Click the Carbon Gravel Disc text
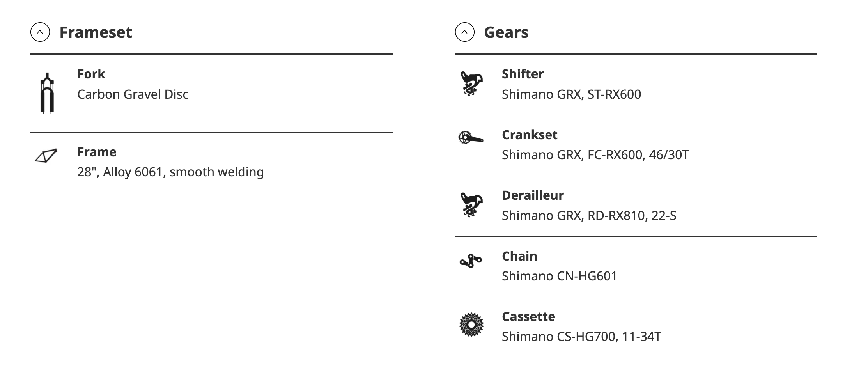 tap(133, 94)
